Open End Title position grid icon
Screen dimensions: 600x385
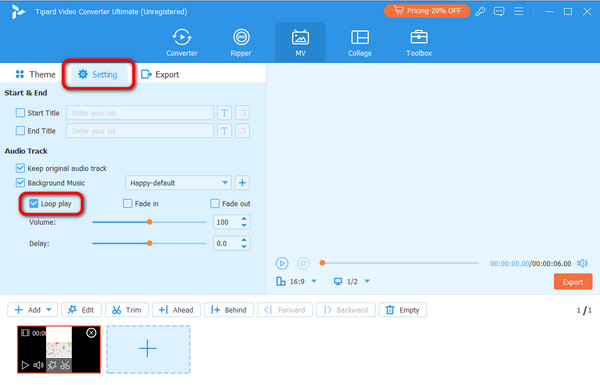point(242,131)
